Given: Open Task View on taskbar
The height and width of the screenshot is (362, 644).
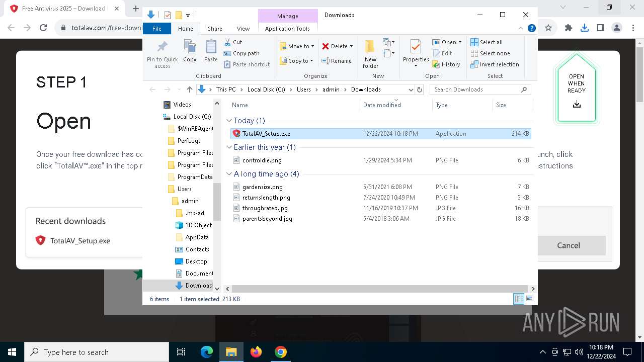Looking at the screenshot, I should pos(181,352).
